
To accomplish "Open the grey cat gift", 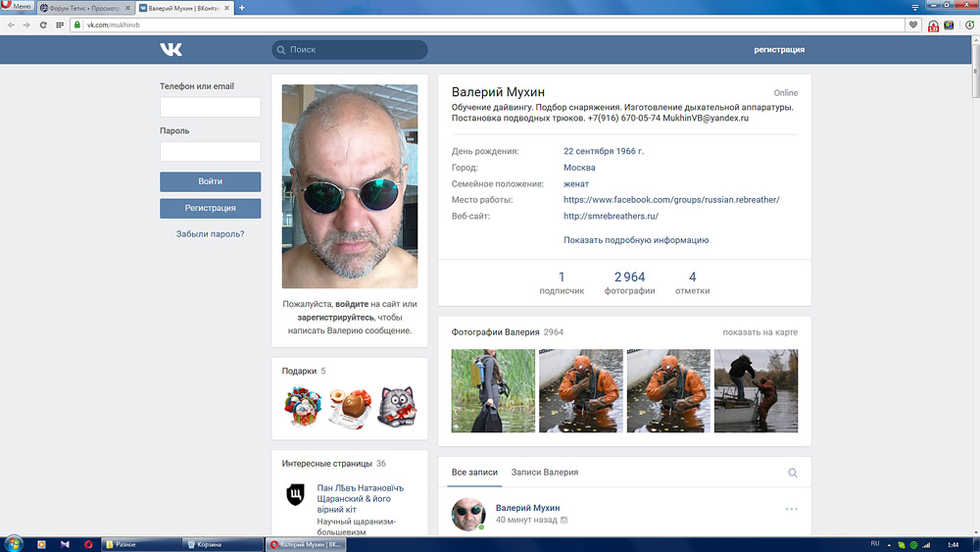I will [x=397, y=407].
